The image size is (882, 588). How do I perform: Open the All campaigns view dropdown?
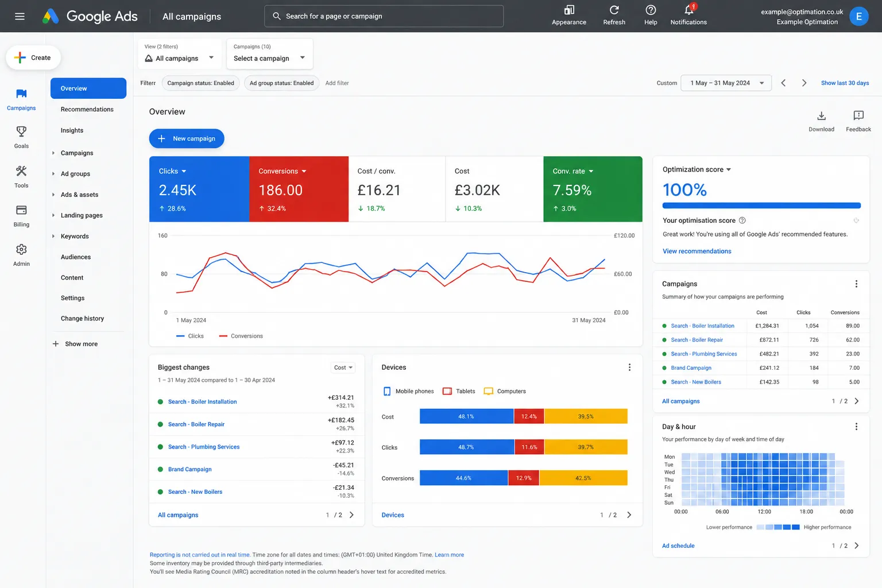coord(180,53)
